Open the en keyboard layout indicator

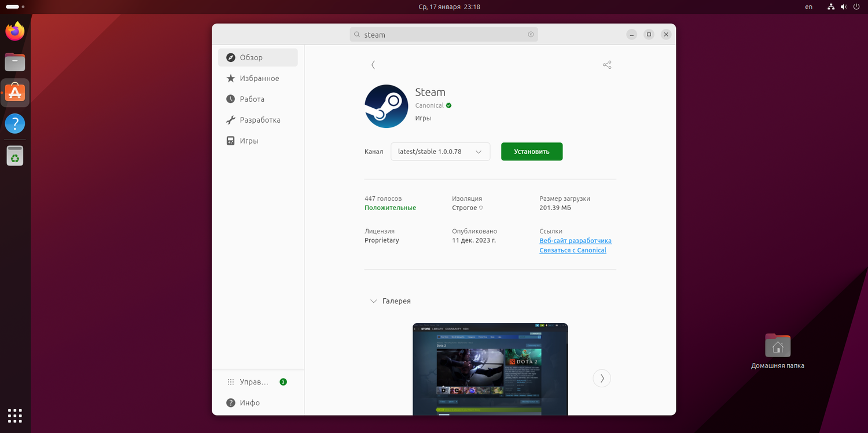click(x=809, y=7)
